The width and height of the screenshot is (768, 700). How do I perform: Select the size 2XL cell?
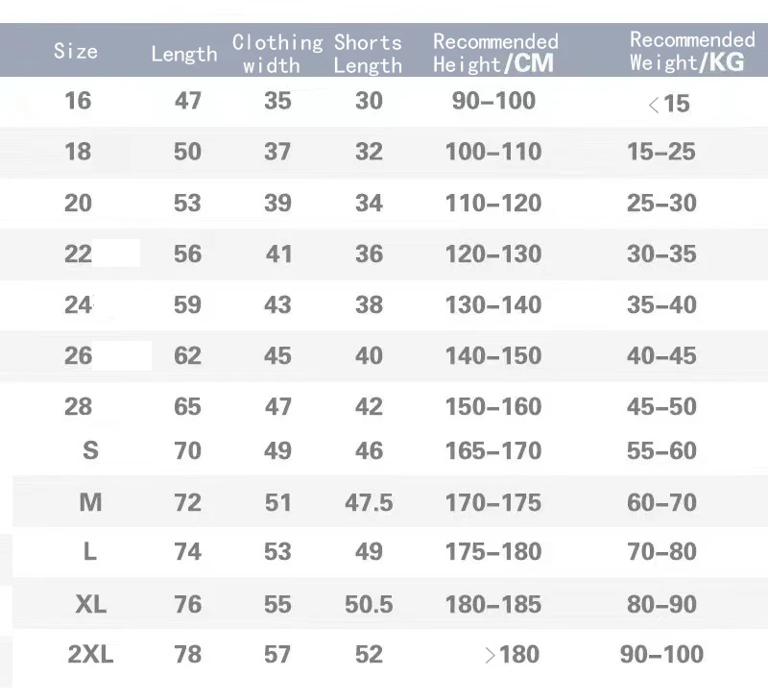point(90,654)
